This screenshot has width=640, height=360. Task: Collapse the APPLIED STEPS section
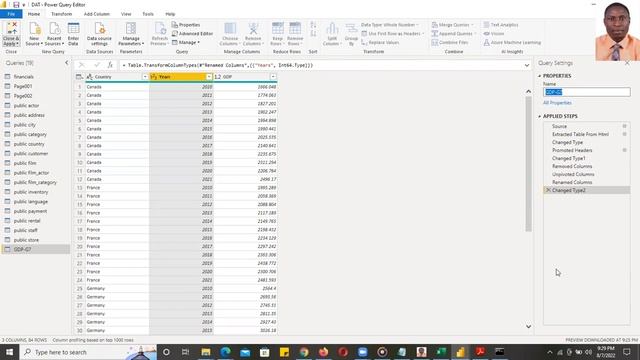coord(540,116)
